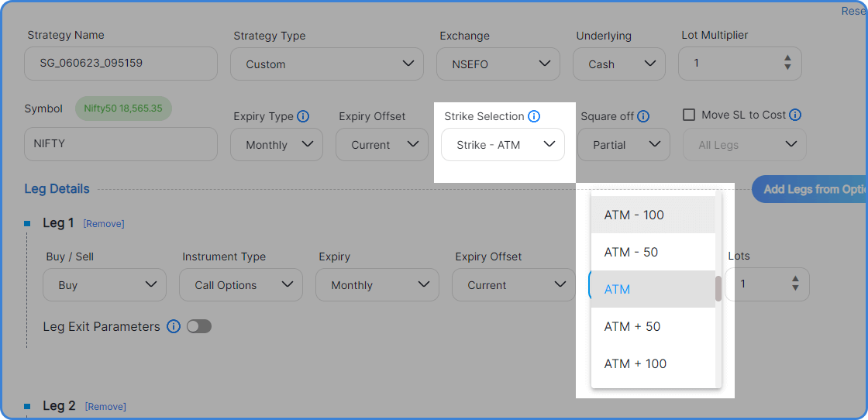Open Leg 1 Expiry dropdown showing Monthly
The image size is (868, 420).
(377, 285)
